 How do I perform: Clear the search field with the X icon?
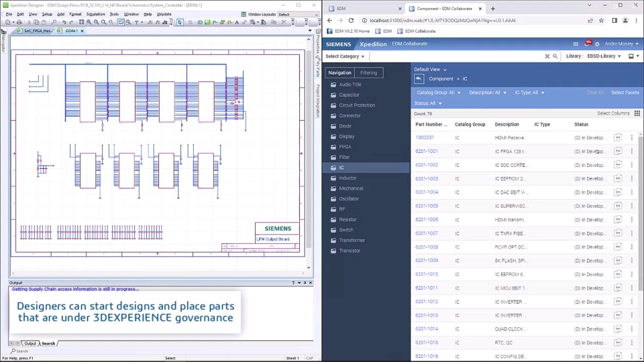[547, 56]
